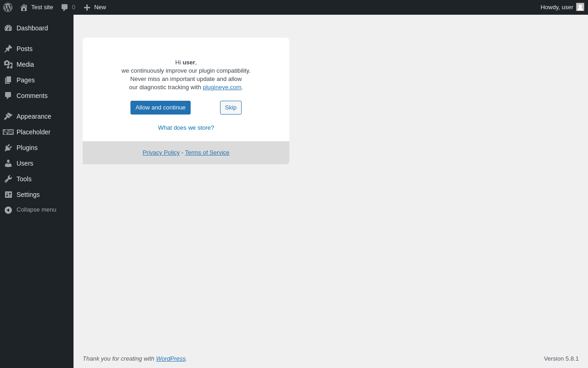
Task: Open the Placeholder menu label
Action: 34,132
